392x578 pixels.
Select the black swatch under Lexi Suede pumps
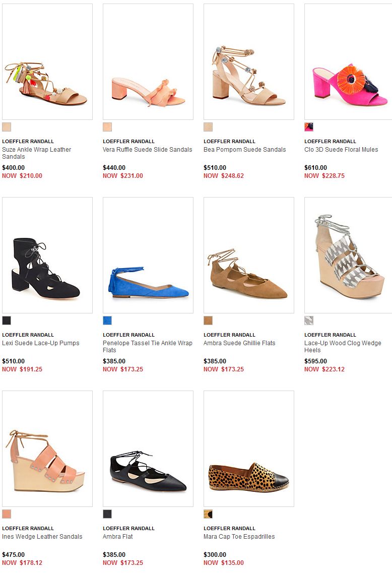pos(7,320)
